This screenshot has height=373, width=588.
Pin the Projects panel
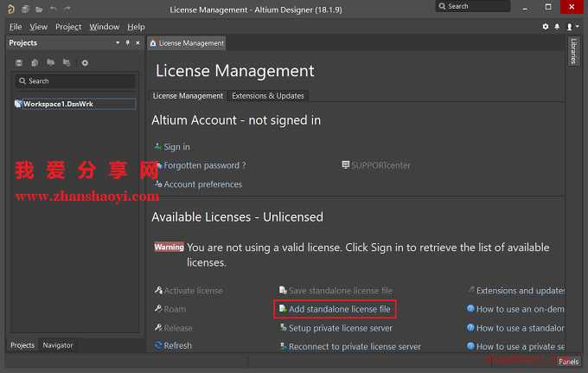click(128, 42)
